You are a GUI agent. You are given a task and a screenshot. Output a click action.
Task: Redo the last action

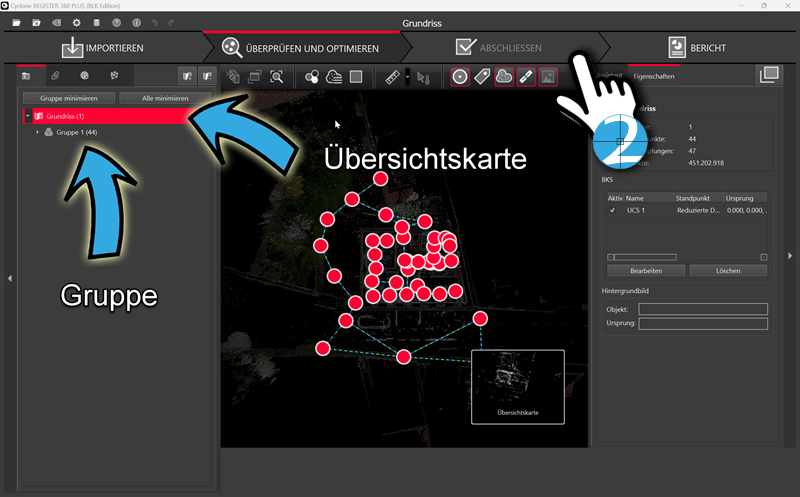[171, 23]
